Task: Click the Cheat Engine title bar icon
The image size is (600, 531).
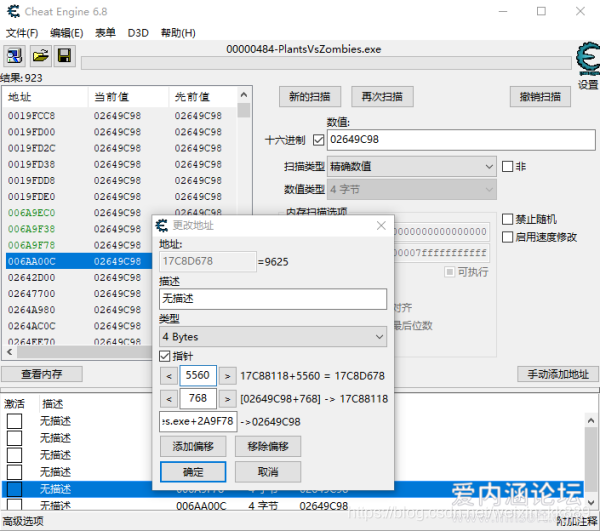Action: 13,11
